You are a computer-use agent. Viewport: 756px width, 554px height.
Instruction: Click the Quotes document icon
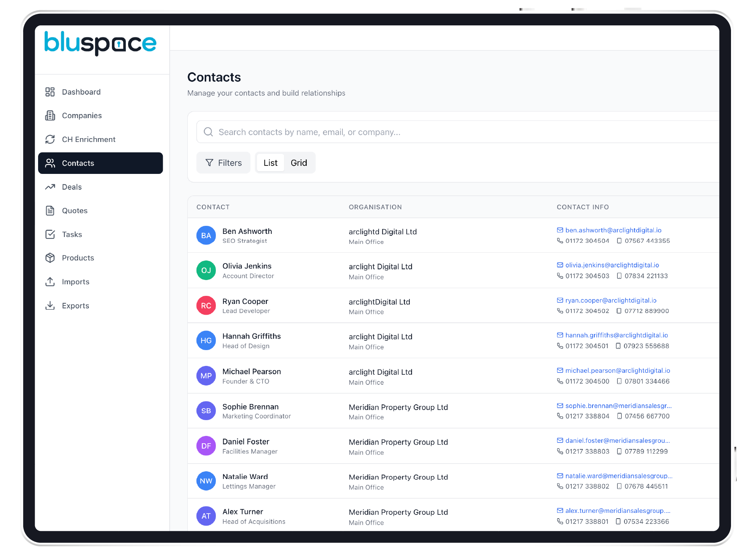[50, 210]
